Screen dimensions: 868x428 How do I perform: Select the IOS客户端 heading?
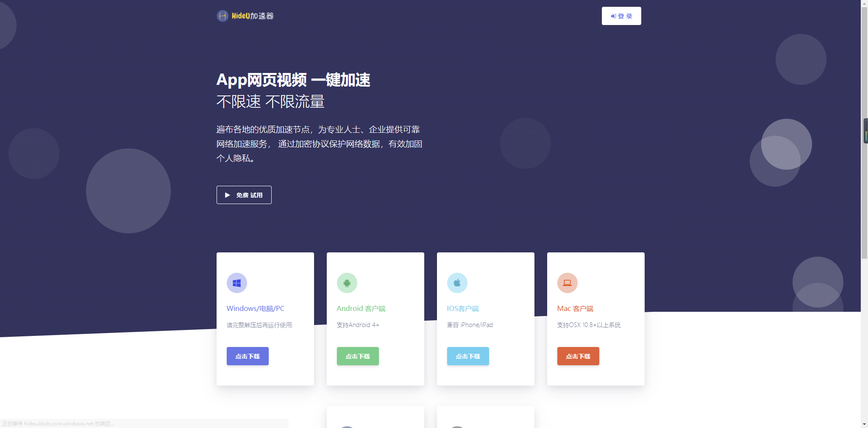463,308
